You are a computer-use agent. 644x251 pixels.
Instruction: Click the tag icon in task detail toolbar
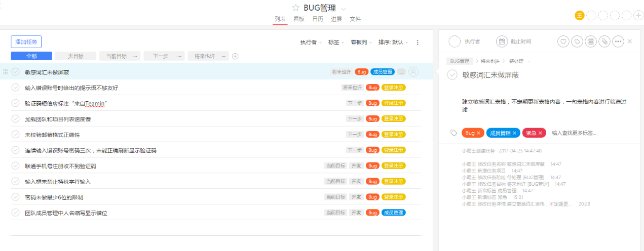577,41
